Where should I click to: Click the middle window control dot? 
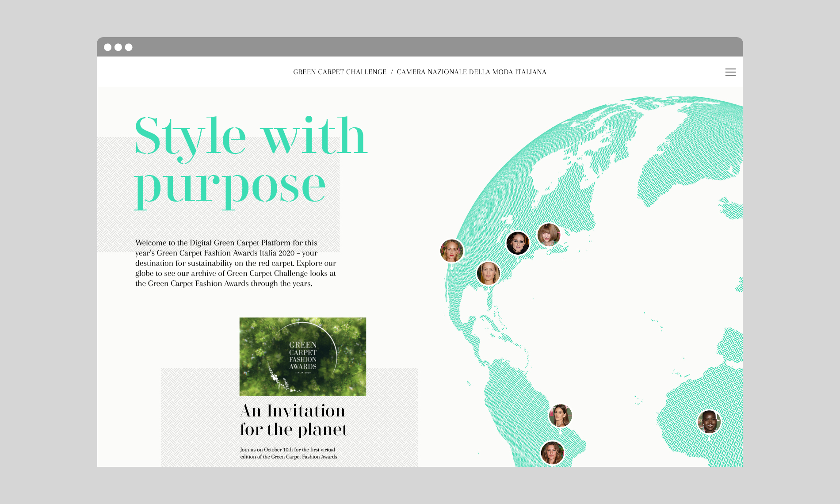point(118,47)
